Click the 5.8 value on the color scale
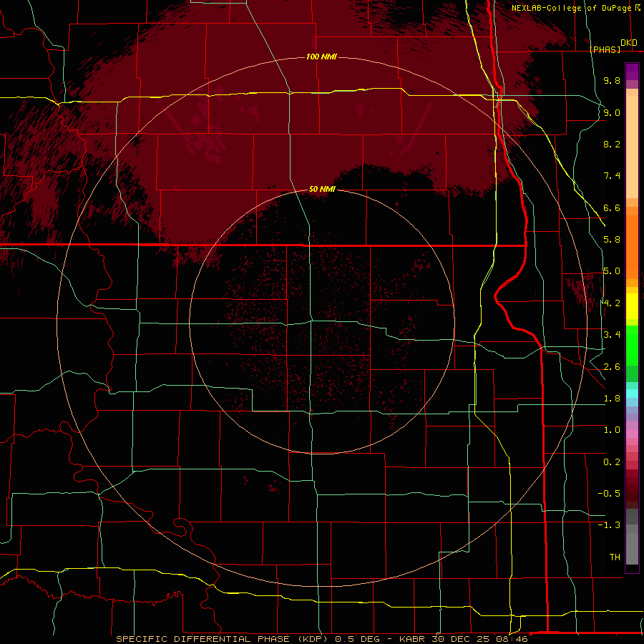644x644 pixels. point(612,240)
